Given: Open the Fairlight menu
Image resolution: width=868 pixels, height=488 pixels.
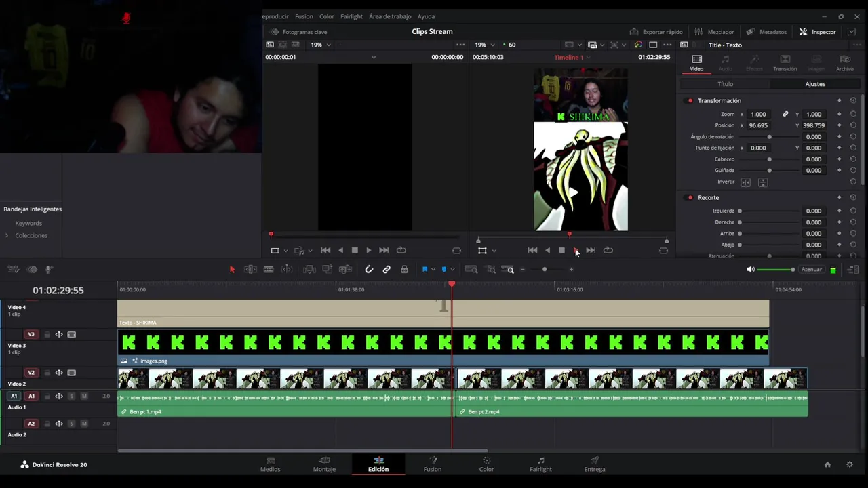Looking at the screenshot, I should pyautogui.click(x=351, y=16).
